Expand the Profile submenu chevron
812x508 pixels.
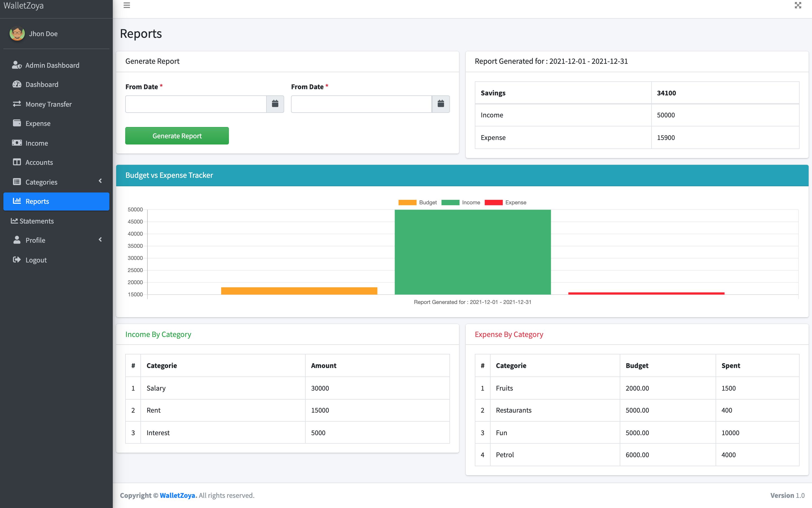tap(100, 240)
